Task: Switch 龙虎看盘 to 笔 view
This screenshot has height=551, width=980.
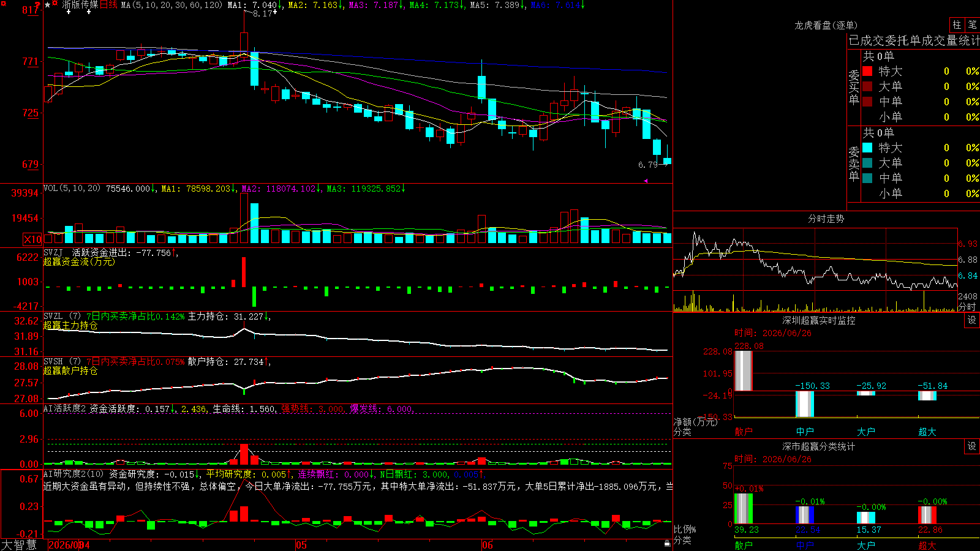Action: click(972, 25)
